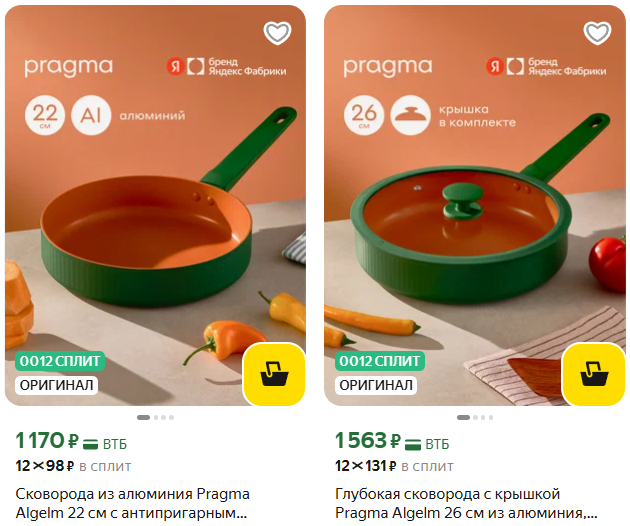
Task: Click ОРИГИНАЛ badge on the 26 cm pan
Action: click(x=376, y=385)
